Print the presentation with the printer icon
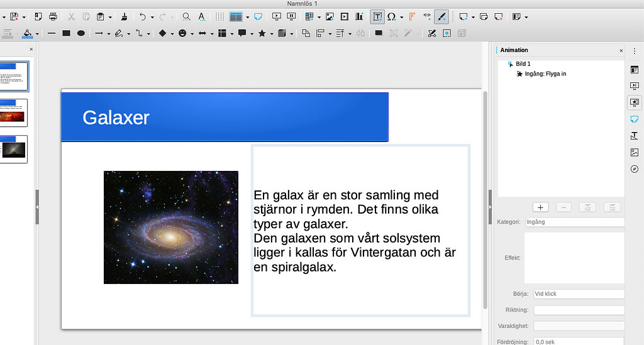The image size is (644, 345). pyautogui.click(x=53, y=17)
